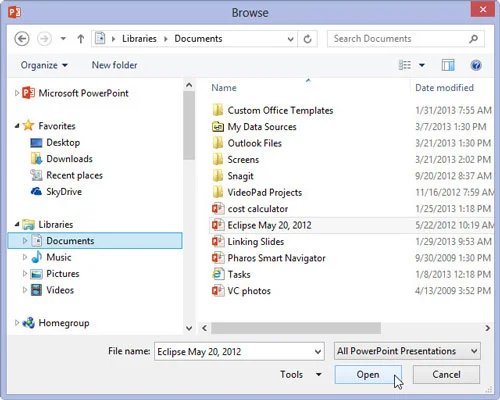Expand the Microsoft PowerPoint tree node
The image size is (500, 400).
pyautogui.click(x=16, y=93)
